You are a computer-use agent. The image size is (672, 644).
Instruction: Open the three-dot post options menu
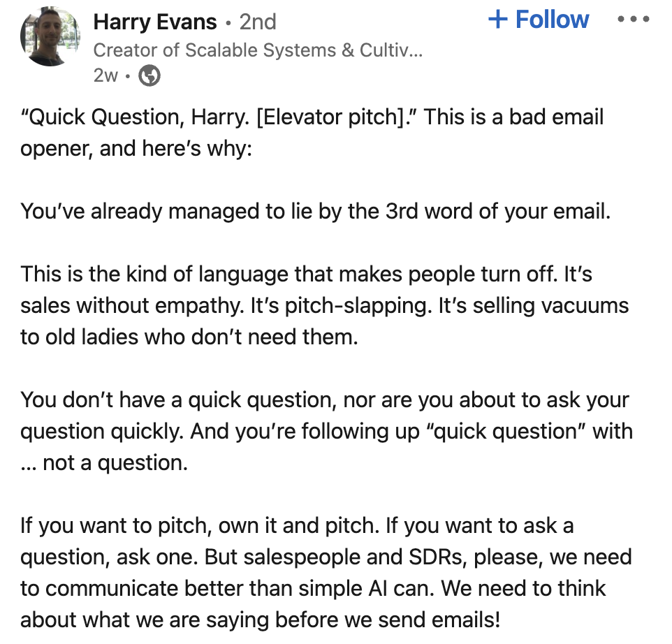tap(634, 20)
